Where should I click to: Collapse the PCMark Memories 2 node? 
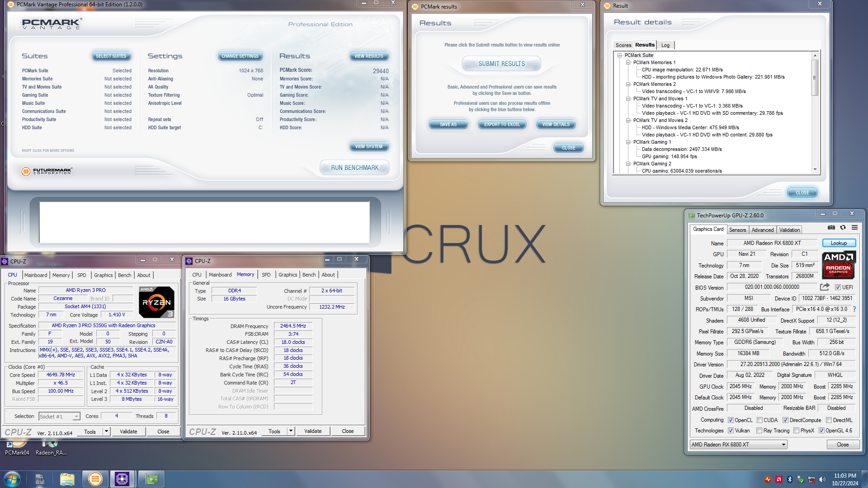628,84
